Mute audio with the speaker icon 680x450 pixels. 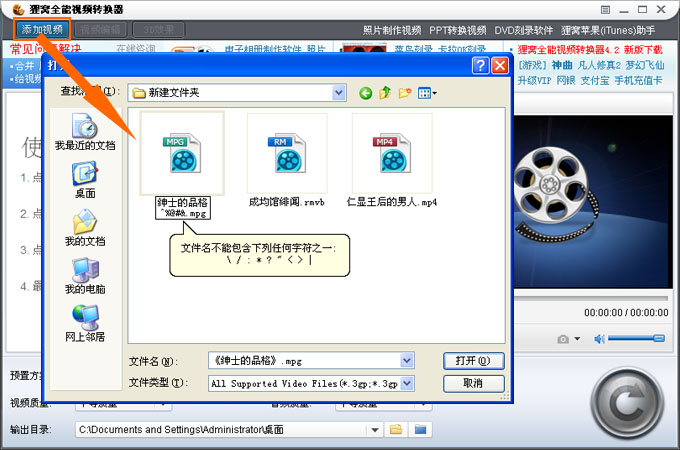[599, 339]
